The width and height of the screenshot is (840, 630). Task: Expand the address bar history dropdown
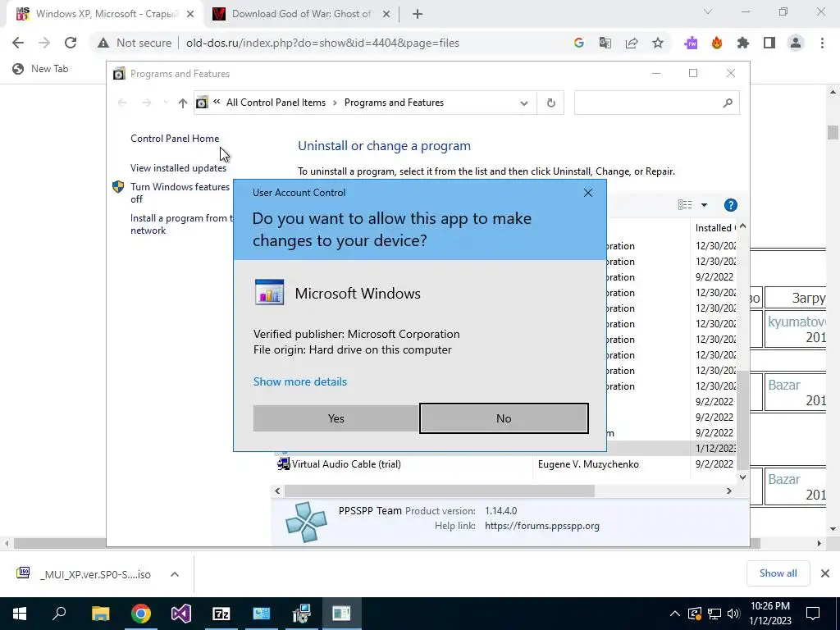524,103
